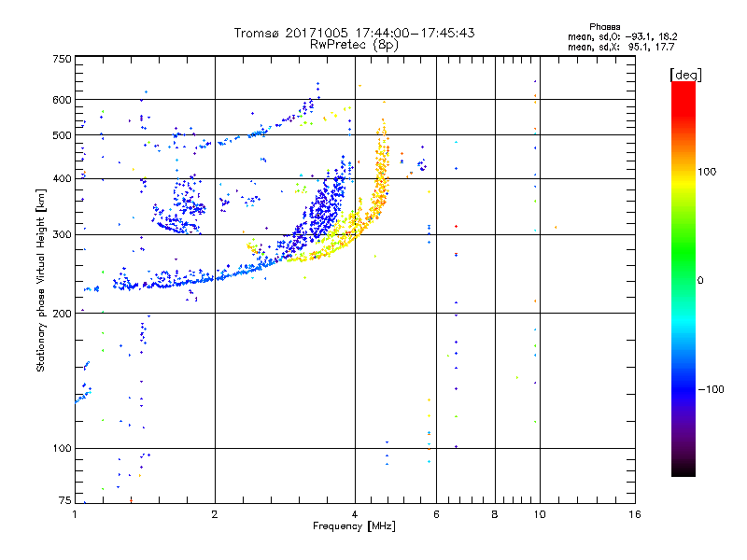This screenshot has width=747, height=560.
Task: Click the y-axis label '200'
Action: click(62, 314)
